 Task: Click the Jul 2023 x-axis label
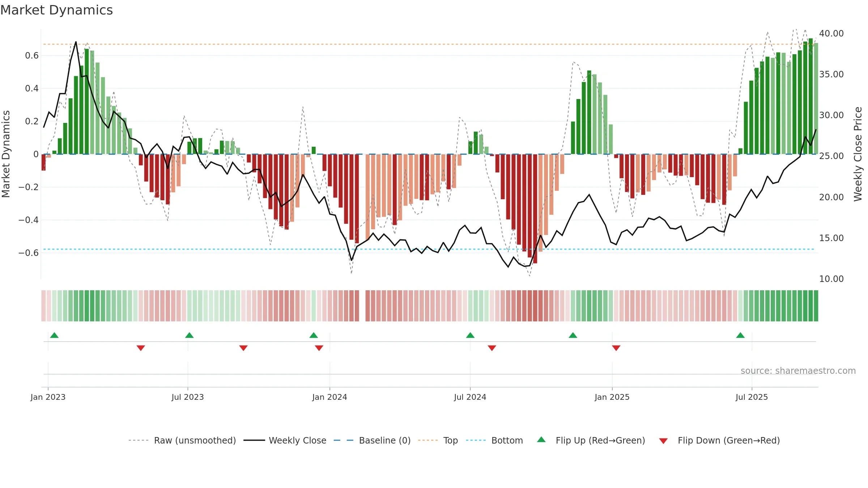(x=188, y=397)
